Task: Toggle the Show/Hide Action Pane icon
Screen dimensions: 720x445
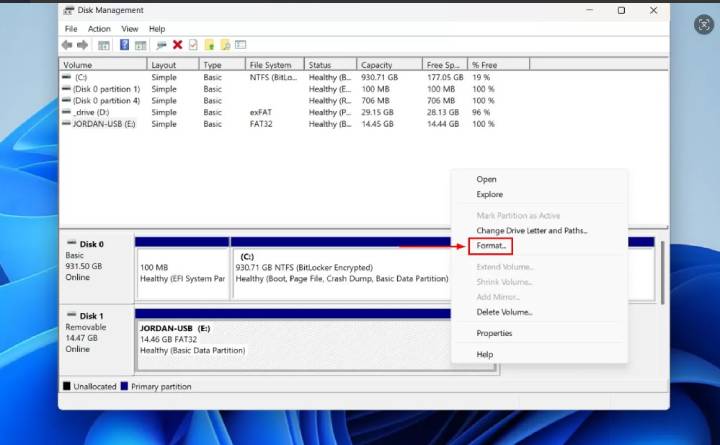Action: click(141, 45)
